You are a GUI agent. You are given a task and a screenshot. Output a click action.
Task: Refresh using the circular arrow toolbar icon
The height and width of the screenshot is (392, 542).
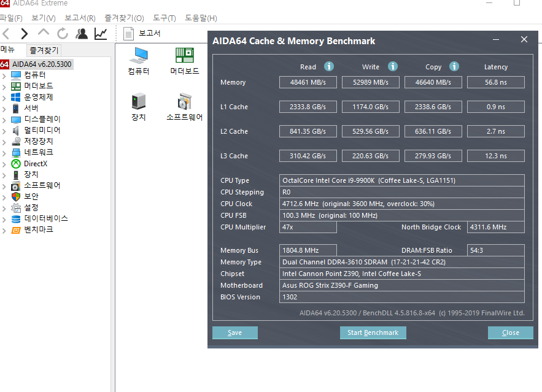(x=63, y=34)
